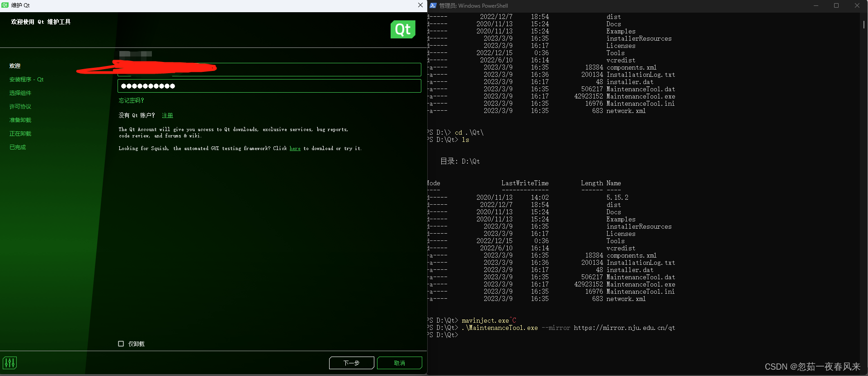Image resolution: width=868 pixels, height=376 pixels.
Task: Click the PowerShell vertical scrollbar thumb
Action: (x=863, y=24)
